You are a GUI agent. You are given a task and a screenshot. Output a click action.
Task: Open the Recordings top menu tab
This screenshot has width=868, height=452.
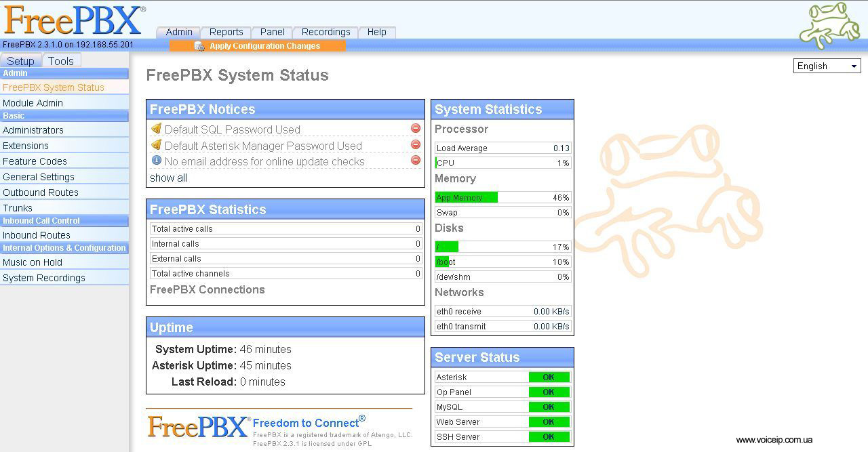pos(326,32)
